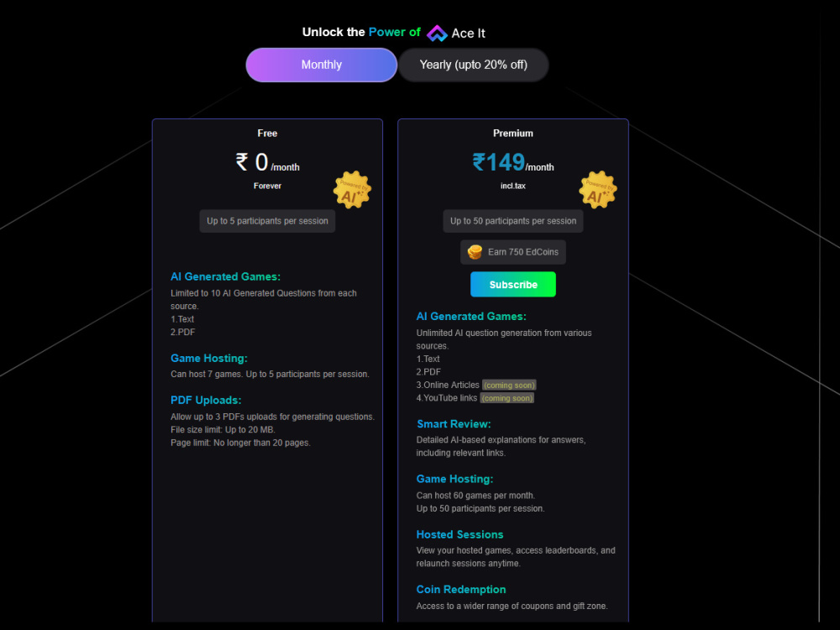Click 'Game Hosting:' heading in Premium card
The height and width of the screenshot is (630, 840).
pos(454,479)
